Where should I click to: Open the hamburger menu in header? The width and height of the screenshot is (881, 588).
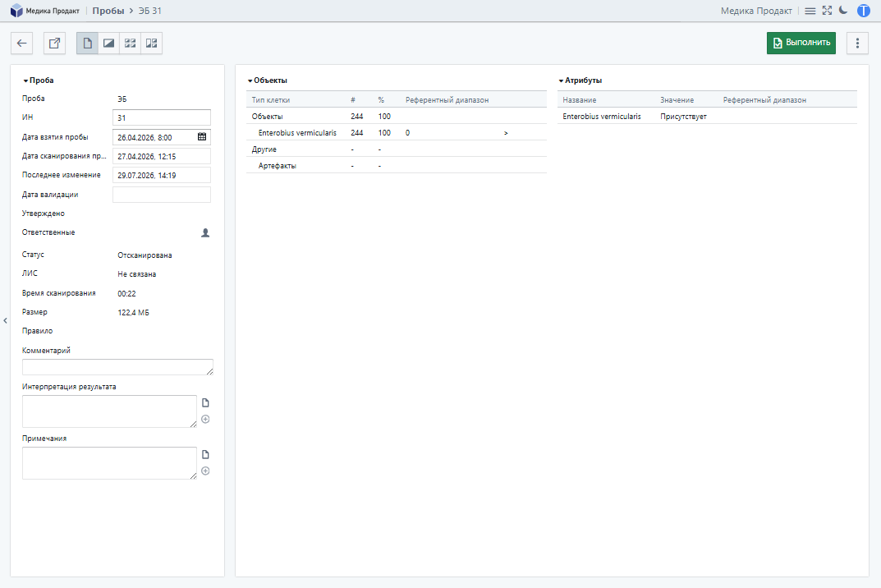pos(810,11)
